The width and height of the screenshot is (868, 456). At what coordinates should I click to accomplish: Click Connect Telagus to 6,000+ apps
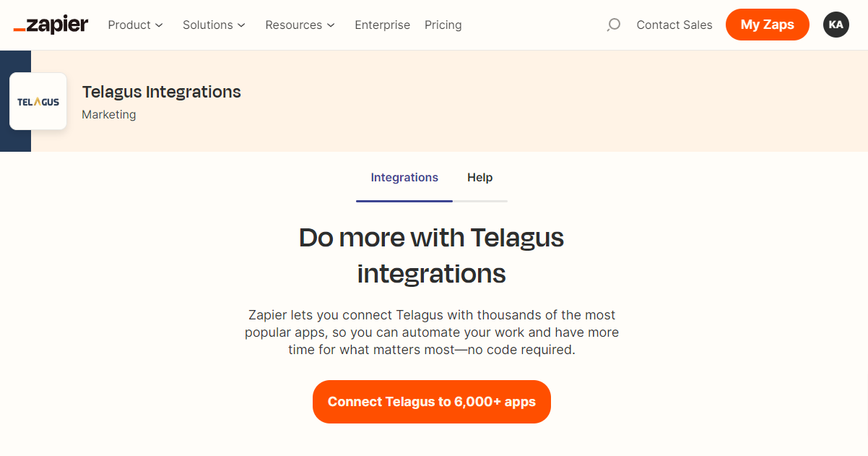point(431,402)
